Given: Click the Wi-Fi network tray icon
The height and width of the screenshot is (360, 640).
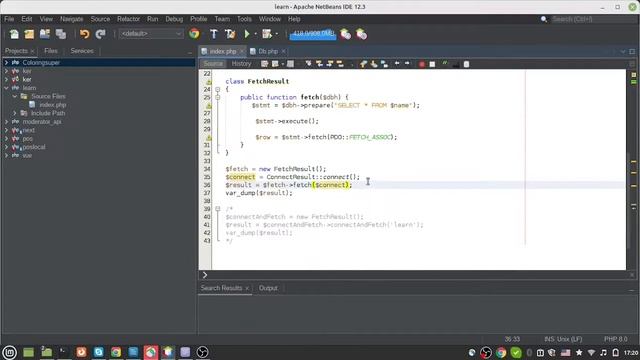Looking at the screenshot, I should click(x=591, y=352).
